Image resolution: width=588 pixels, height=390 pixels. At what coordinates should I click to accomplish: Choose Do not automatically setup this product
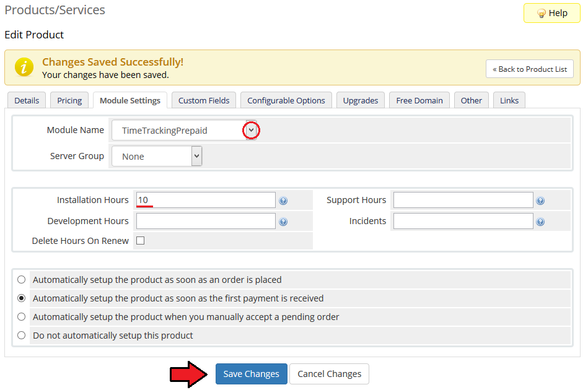coord(21,336)
